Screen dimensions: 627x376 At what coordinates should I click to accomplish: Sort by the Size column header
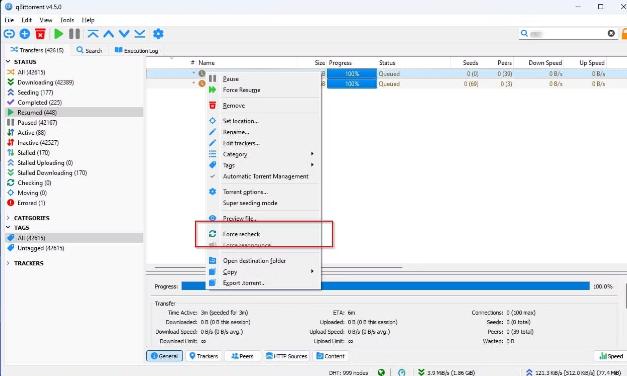(319, 63)
